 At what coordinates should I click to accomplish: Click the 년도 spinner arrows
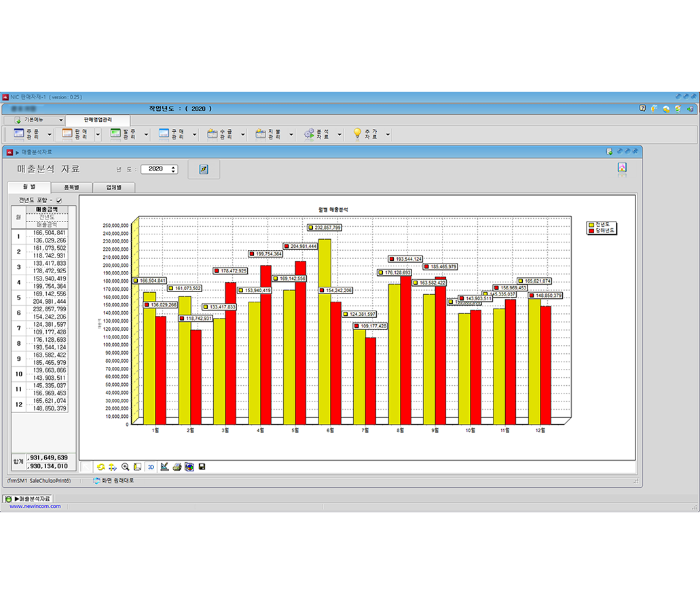(174, 169)
